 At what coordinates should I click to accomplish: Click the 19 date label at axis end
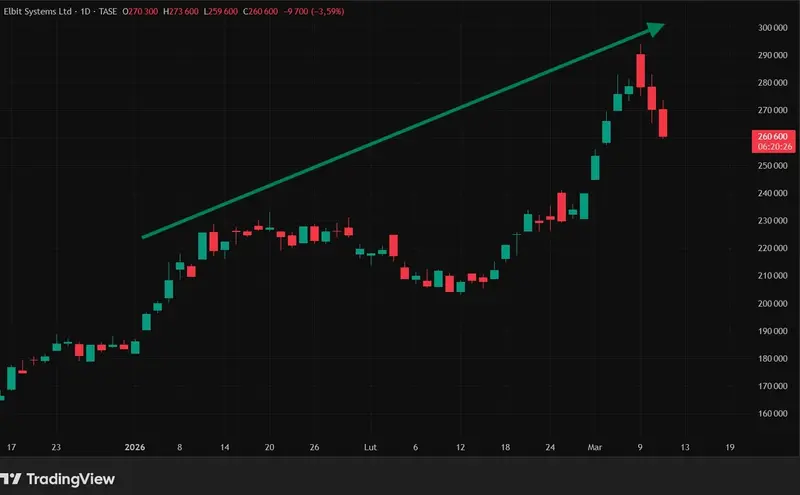coord(730,447)
